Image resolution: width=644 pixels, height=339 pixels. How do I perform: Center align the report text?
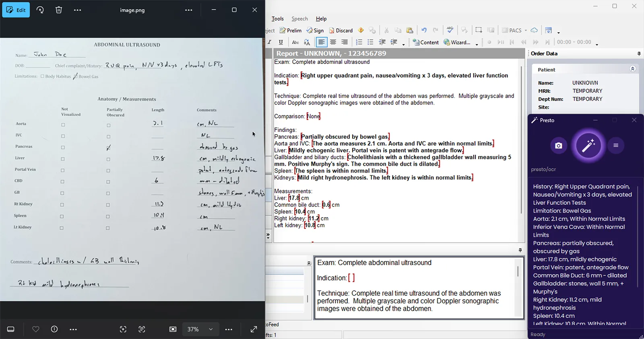333,42
